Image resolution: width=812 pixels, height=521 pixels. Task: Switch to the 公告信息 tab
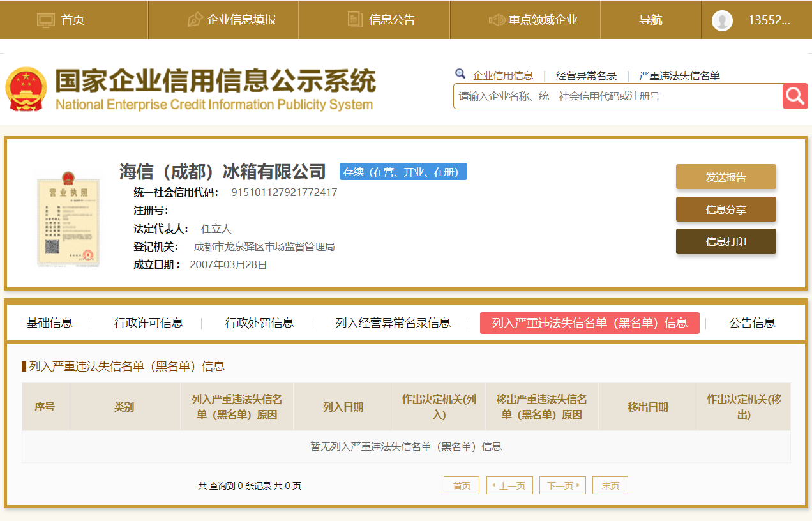753,323
